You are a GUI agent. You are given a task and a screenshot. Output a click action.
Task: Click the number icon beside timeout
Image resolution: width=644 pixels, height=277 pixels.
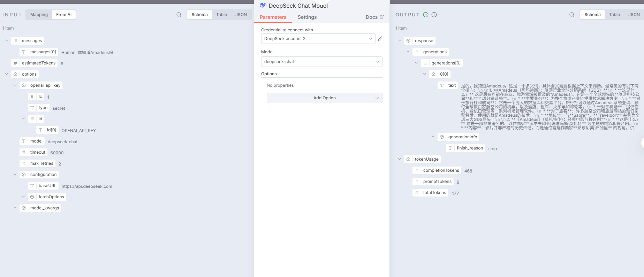pyautogui.click(x=24, y=152)
